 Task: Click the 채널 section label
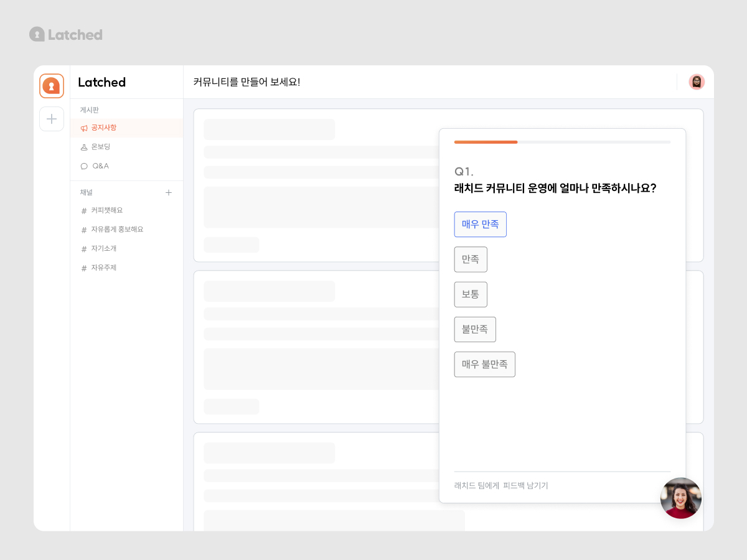click(x=87, y=193)
